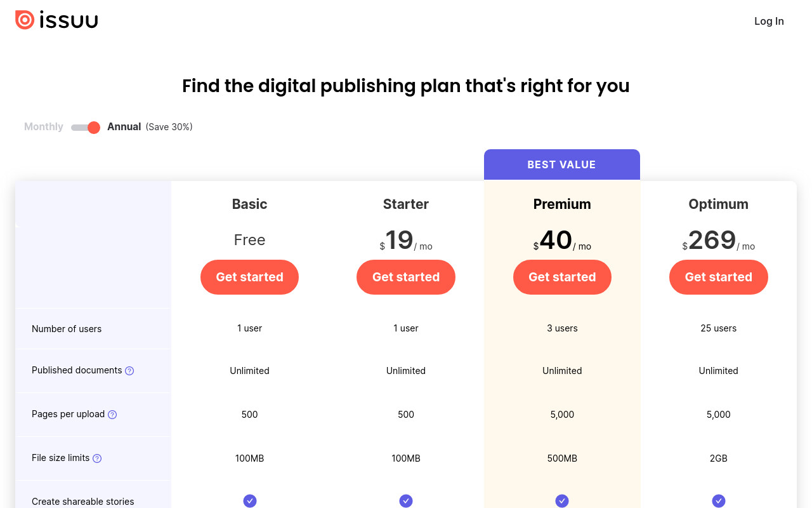Viewport: 812px width, 508px height.
Task: Get started with the Basic free plan
Action: click(x=250, y=277)
